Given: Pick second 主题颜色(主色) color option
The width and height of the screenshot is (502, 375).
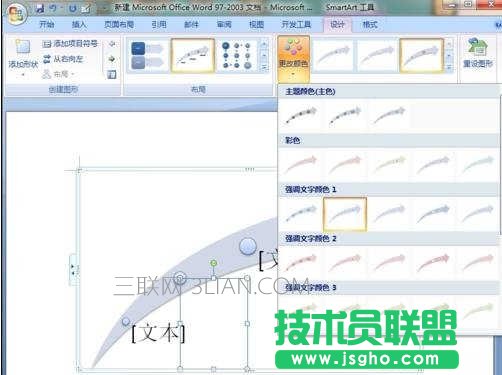Looking at the screenshot, I should pyautogui.click(x=345, y=115).
